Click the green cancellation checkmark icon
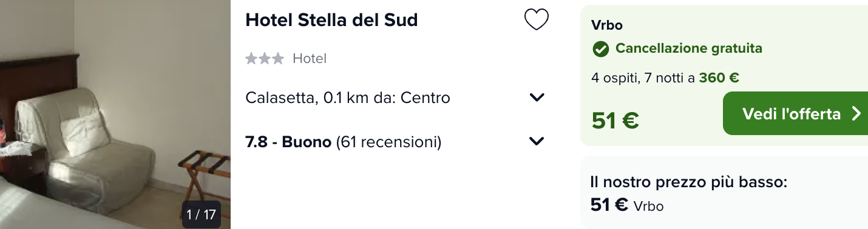 pos(600,49)
